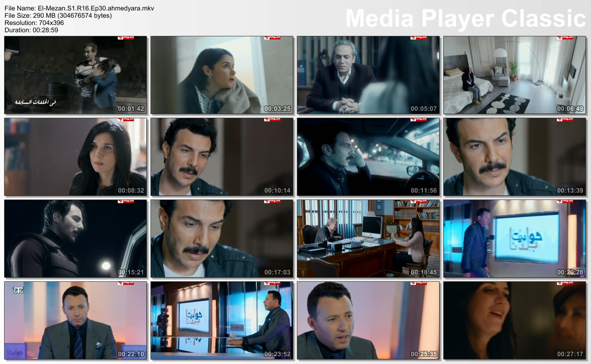Viewport: 591px width, 364px height.
Task: Select the car scene thumbnail at 00:11:56
Action: [x=368, y=157]
